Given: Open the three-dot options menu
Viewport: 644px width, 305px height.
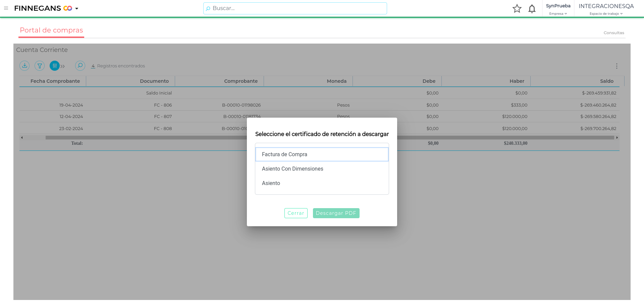Looking at the screenshot, I should coord(616,66).
